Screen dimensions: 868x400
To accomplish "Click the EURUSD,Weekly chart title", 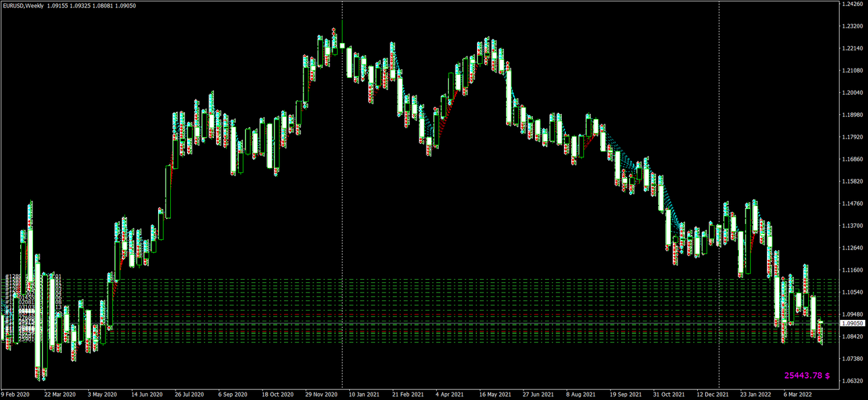I will [x=24, y=6].
